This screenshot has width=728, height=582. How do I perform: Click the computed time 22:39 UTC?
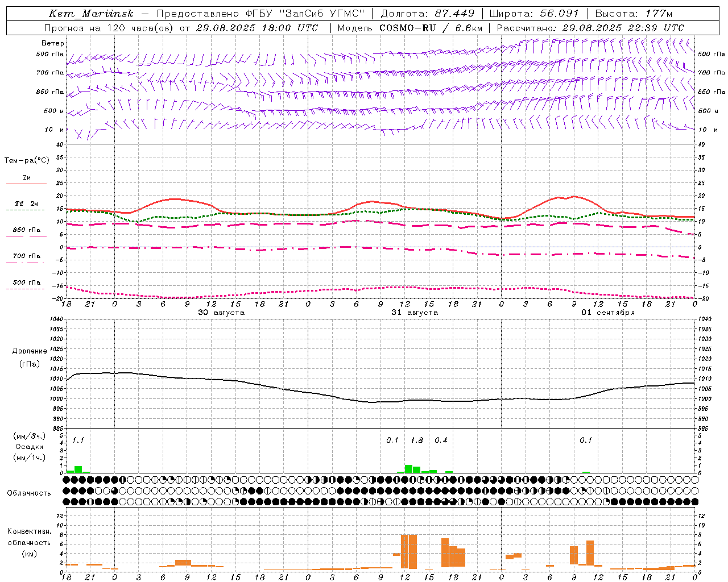pos(656,28)
